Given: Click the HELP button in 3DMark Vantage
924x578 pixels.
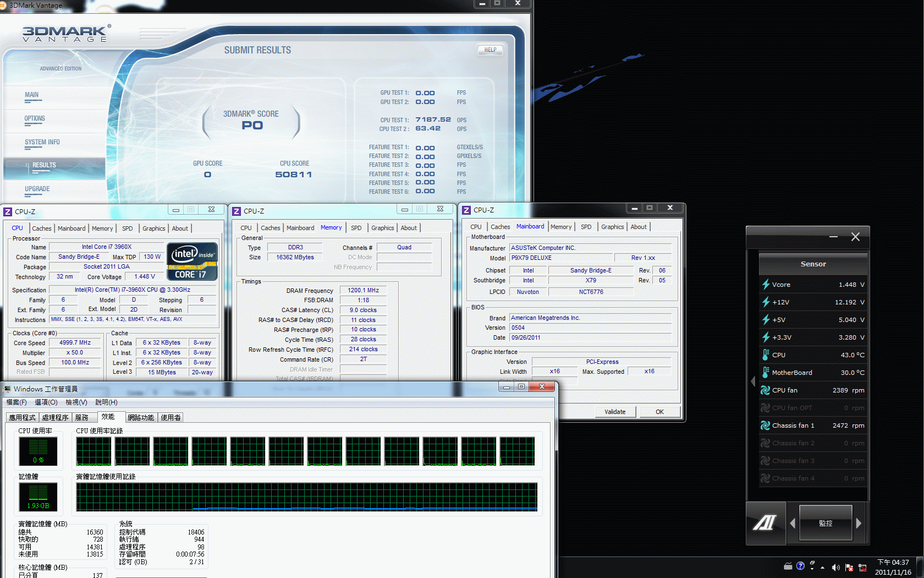Looking at the screenshot, I should (x=490, y=50).
